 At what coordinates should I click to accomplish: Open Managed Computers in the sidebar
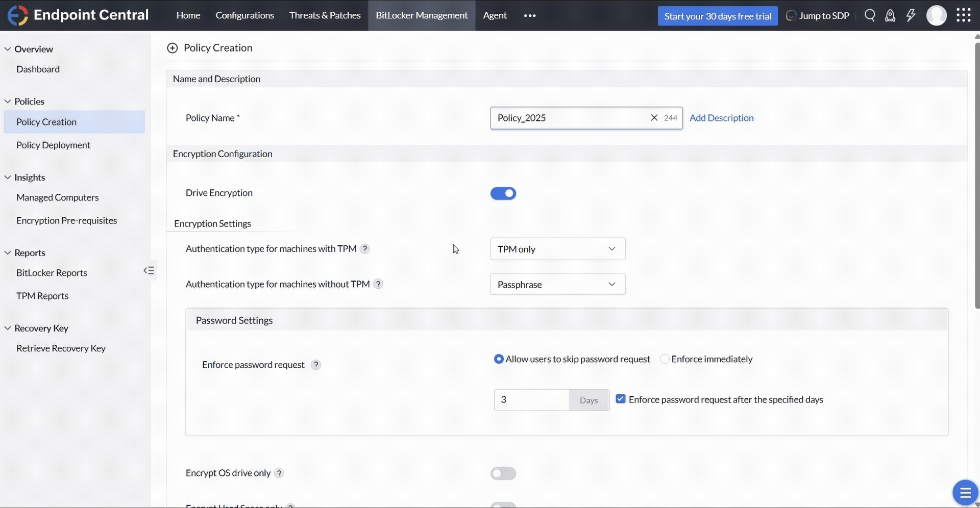(58, 197)
